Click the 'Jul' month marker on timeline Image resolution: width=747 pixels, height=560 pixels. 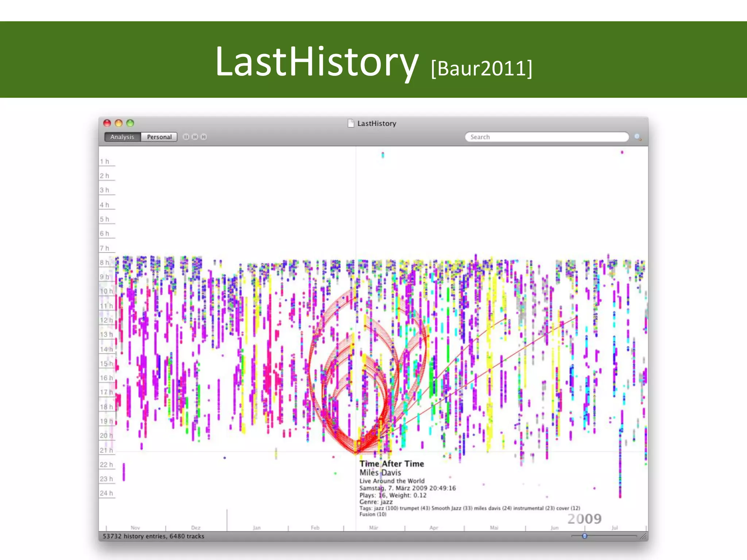point(615,528)
